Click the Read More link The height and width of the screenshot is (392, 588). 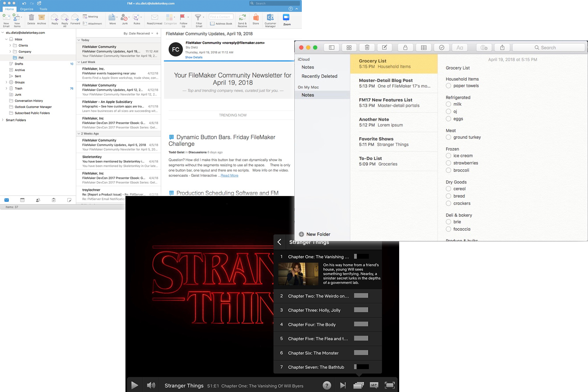229,176
